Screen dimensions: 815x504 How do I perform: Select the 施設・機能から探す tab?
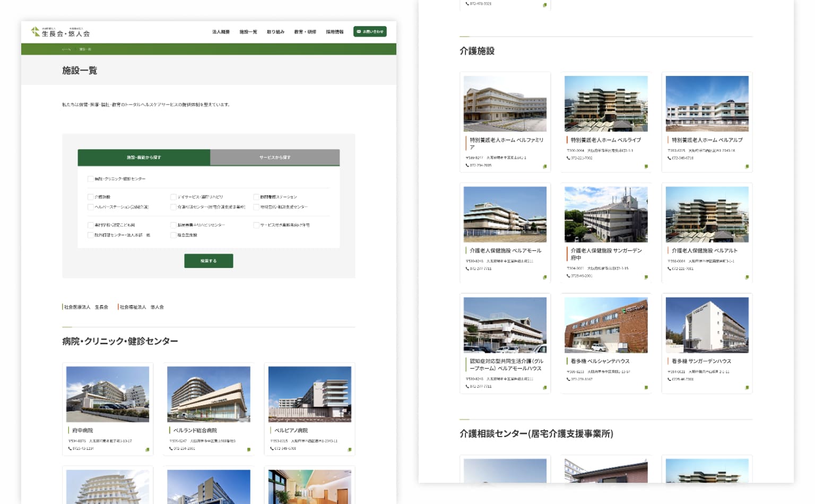pos(144,158)
